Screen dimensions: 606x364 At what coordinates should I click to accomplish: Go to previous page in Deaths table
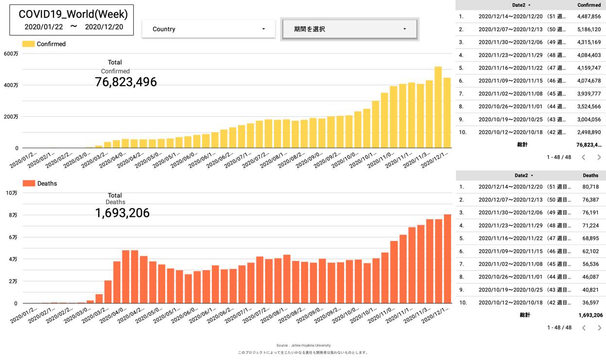point(584,328)
